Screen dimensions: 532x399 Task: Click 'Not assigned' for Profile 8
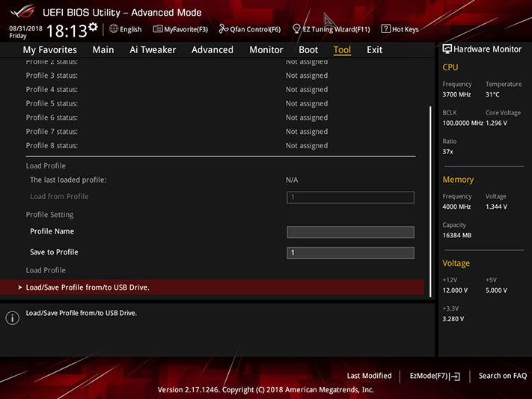click(x=307, y=146)
